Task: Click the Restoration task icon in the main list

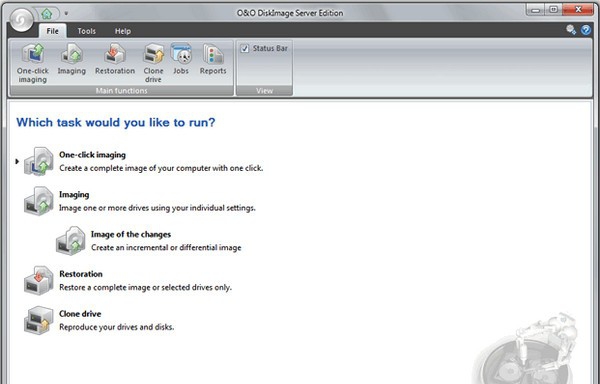Action: point(39,280)
